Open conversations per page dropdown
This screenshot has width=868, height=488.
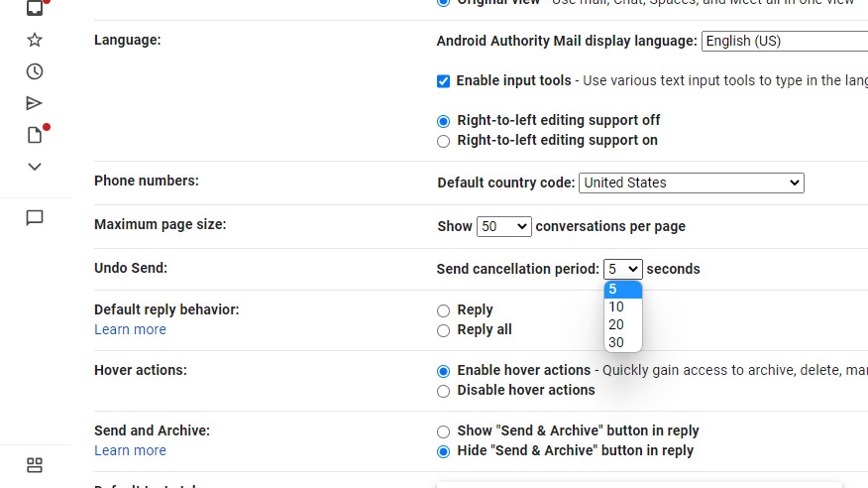coord(503,226)
